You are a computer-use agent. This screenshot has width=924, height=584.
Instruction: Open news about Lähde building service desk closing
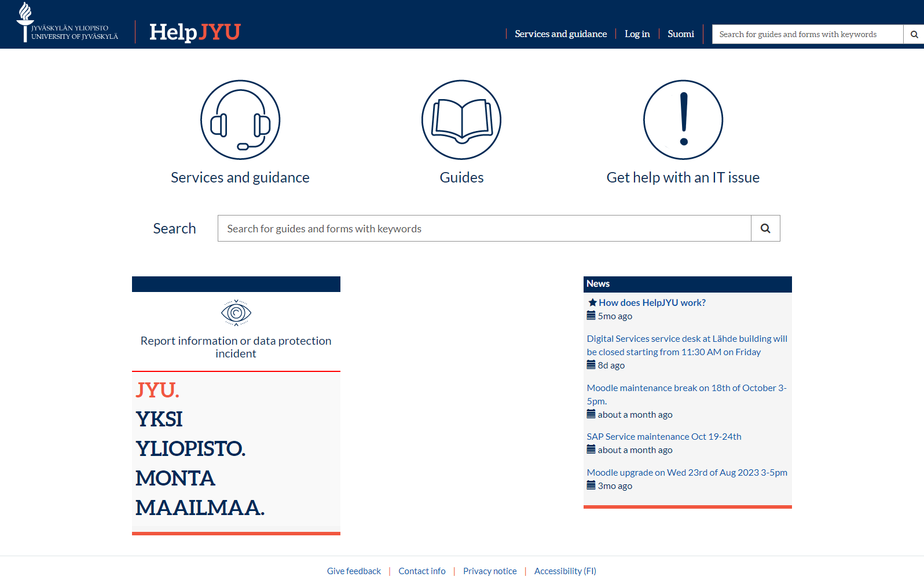click(x=687, y=345)
